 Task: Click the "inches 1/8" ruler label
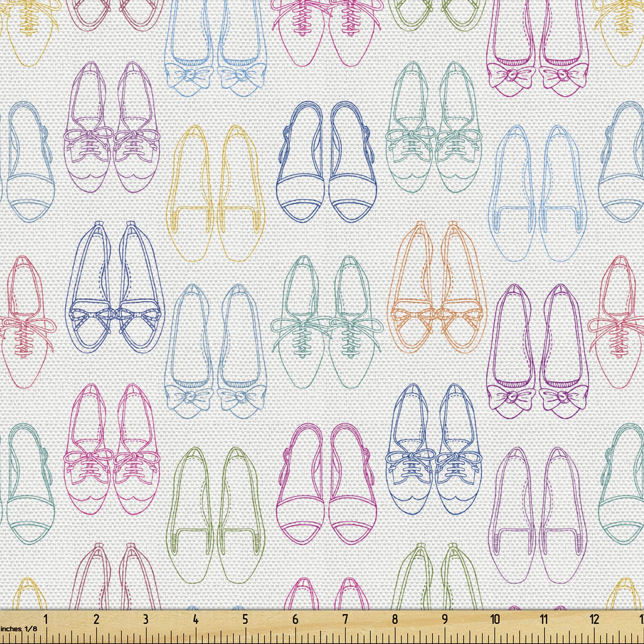click(x=19, y=628)
